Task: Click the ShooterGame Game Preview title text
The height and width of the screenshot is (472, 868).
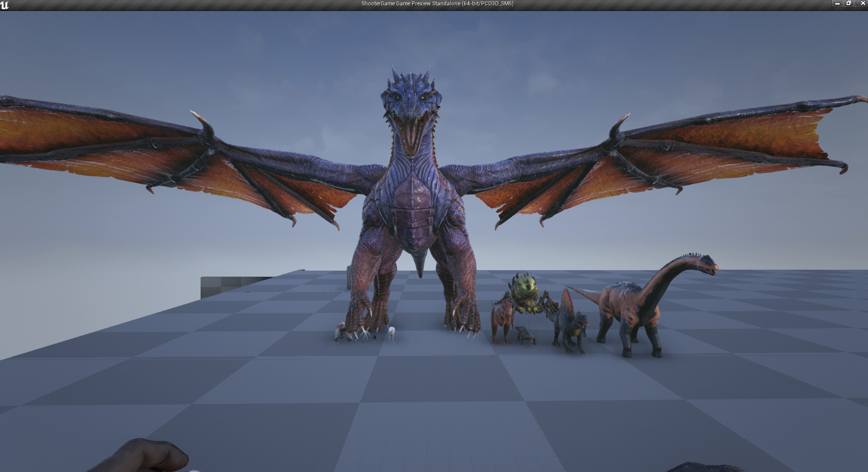Action: [x=437, y=4]
